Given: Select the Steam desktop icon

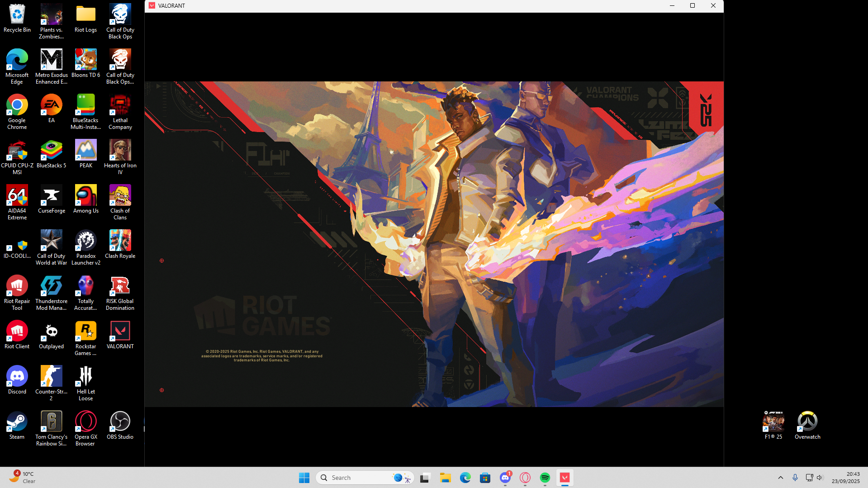Looking at the screenshot, I should [17, 426].
